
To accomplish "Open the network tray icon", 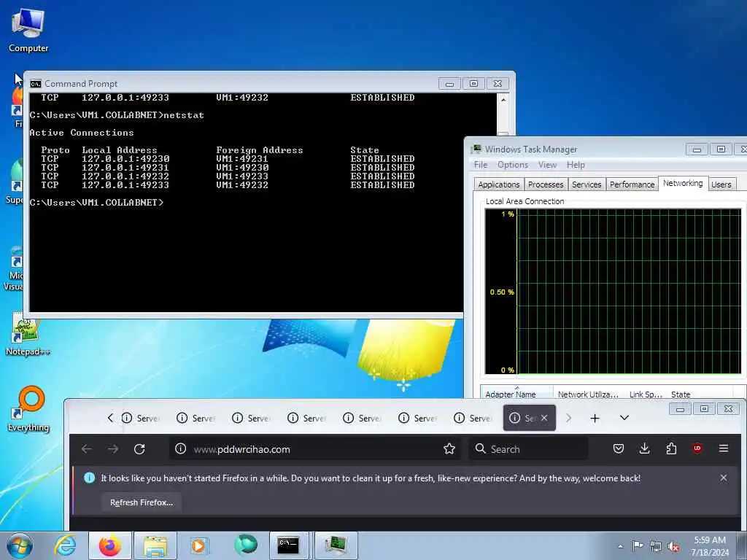I will 656,547.
